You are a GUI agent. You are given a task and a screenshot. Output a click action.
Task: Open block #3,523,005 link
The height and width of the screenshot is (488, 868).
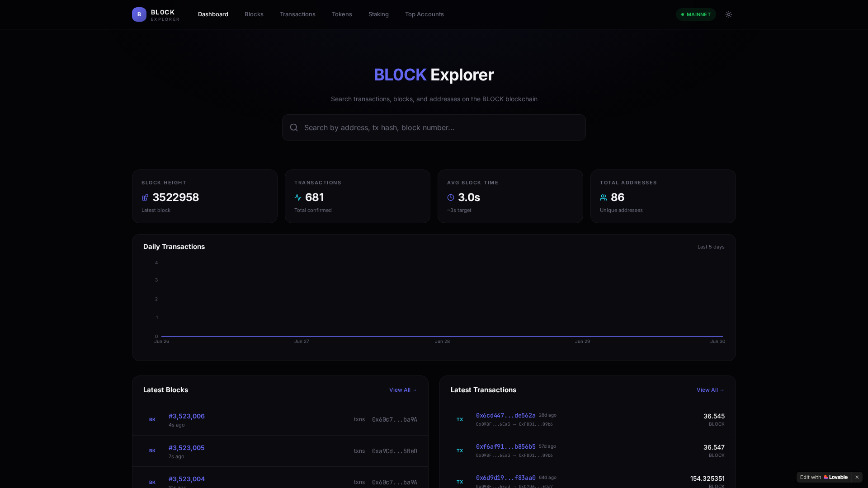(x=187, y=448)
